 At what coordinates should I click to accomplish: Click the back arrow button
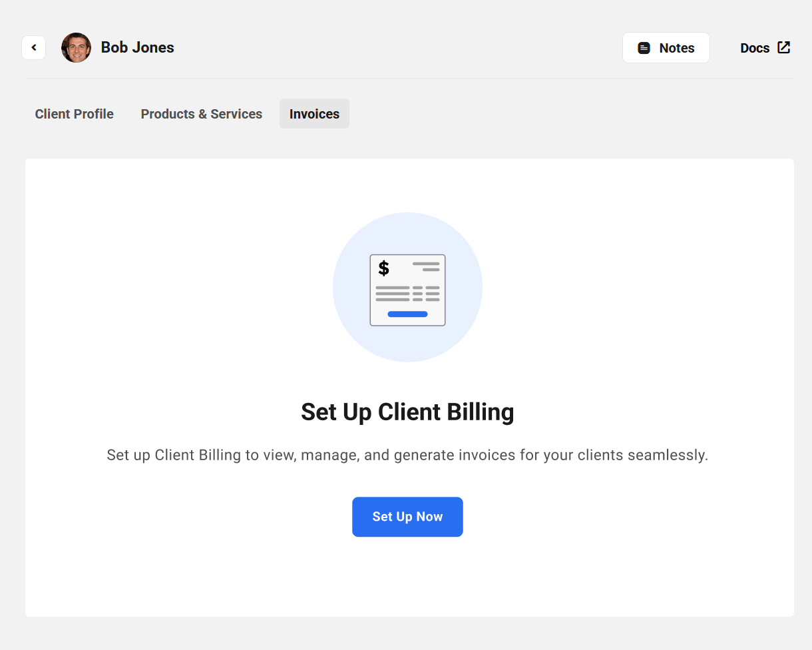[x=34, y=48]
